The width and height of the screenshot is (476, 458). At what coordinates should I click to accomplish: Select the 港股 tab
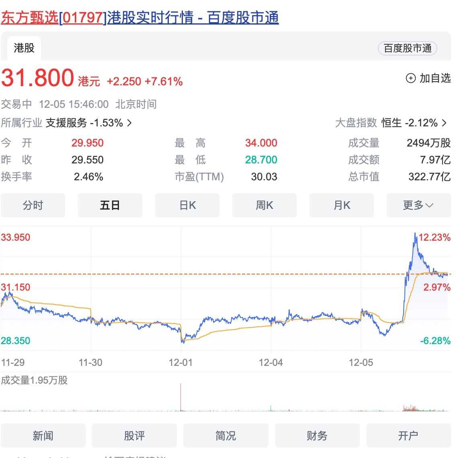coord(24,48)
